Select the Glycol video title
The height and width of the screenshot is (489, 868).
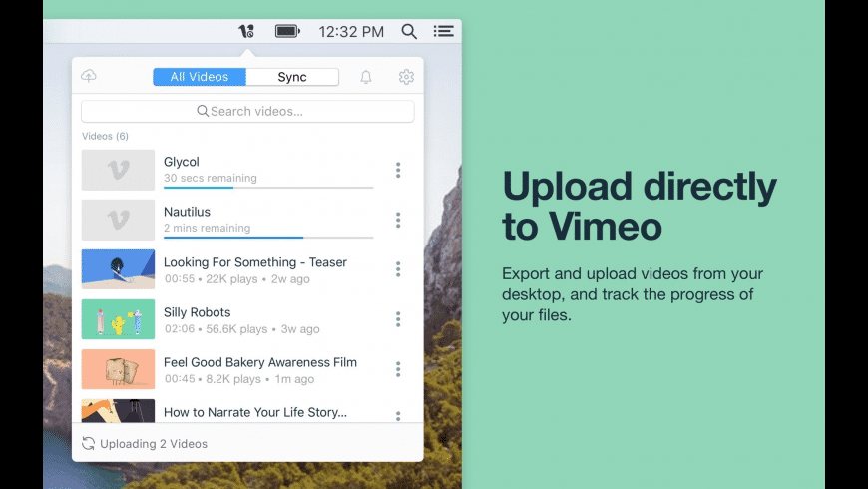[181, 162]
